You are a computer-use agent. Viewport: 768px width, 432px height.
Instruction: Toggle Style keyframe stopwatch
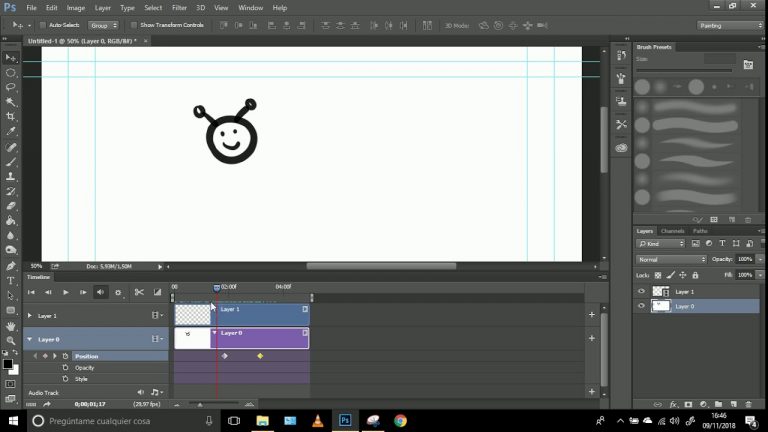(65, 379)
